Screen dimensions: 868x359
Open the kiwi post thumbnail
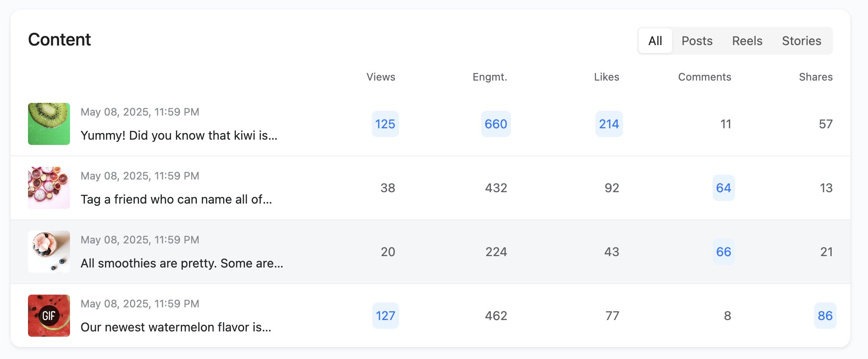pos(49,124)
